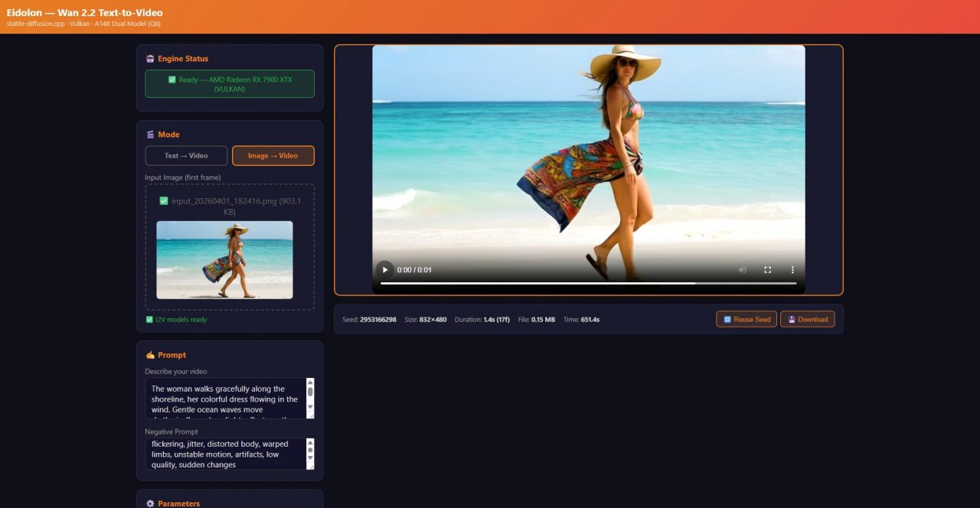980x508 pixels.
Task: Click the Ready engine status checkmark
Action: click(x=172, y=79)
